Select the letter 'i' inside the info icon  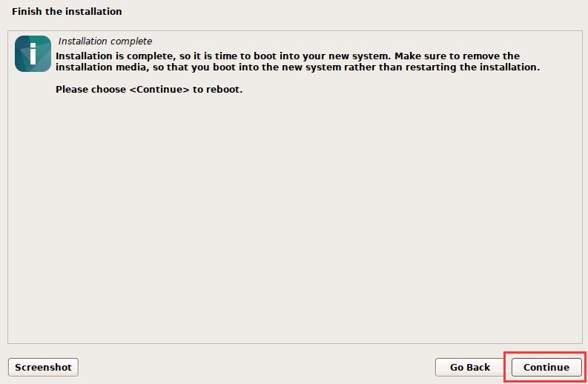[33, 54]
